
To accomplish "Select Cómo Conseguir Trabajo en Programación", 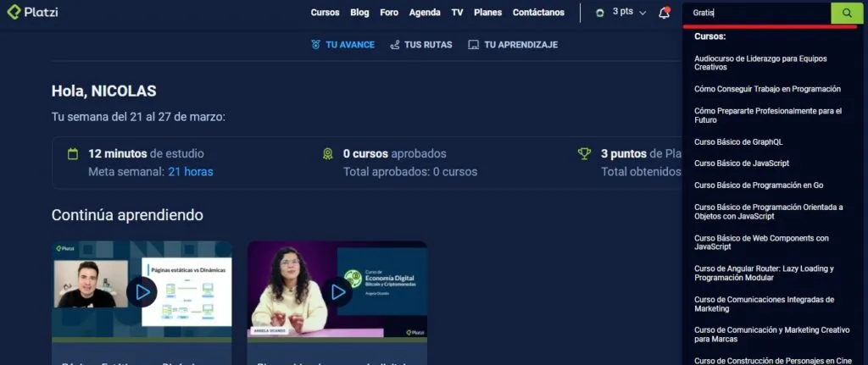I will pos(767,89).
